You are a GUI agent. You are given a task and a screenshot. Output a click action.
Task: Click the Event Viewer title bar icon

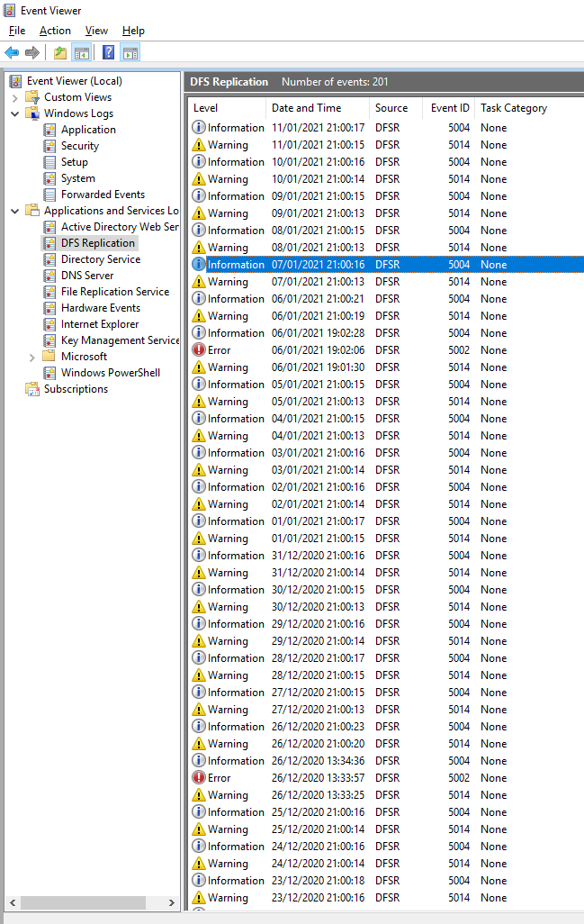coord(9,11)
